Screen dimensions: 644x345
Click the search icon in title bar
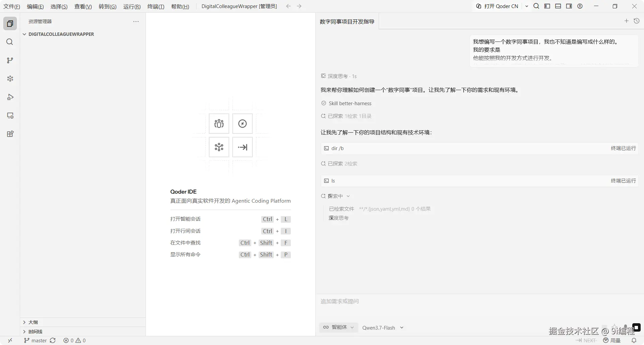(536, 6)
